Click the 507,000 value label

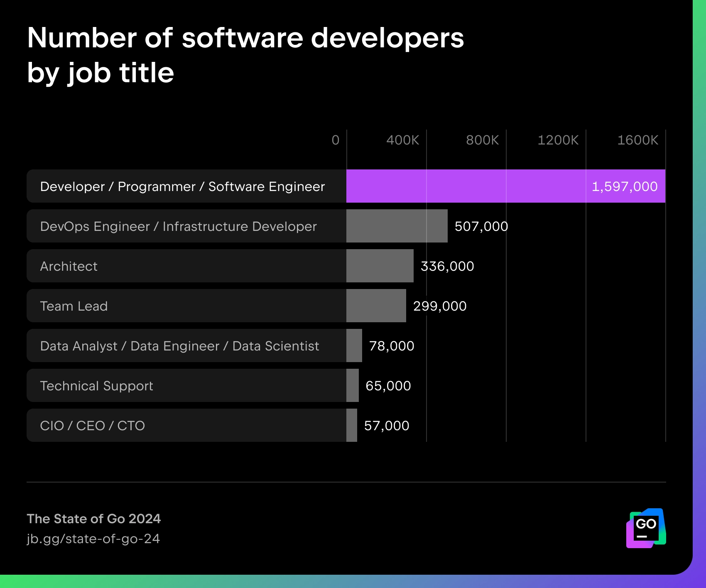tap(481, 227)
